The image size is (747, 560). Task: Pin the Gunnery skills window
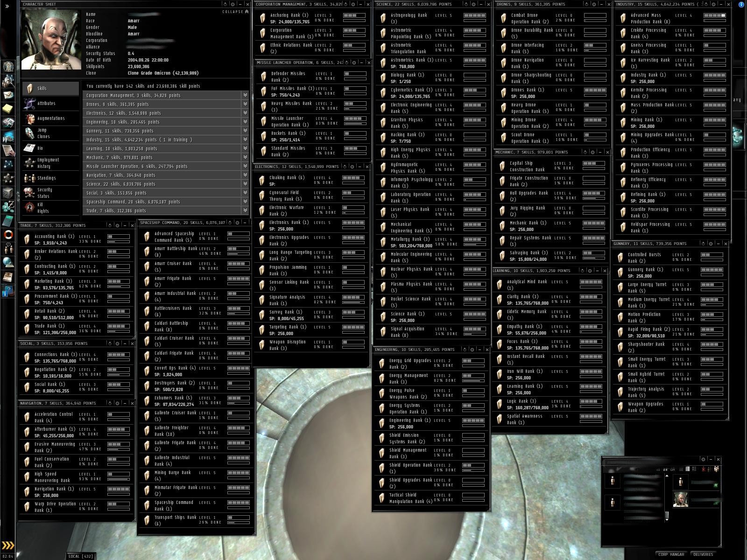[711, 244]
